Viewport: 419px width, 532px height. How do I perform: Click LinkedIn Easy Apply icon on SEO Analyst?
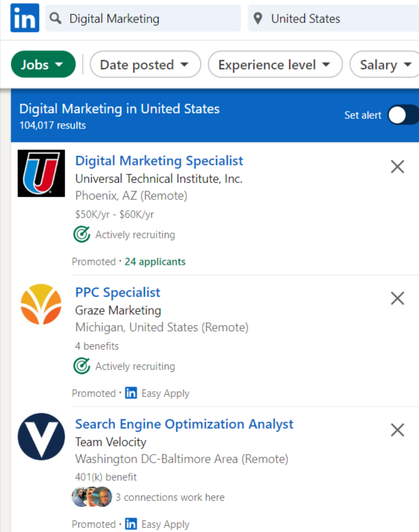(x=131, y=524)
